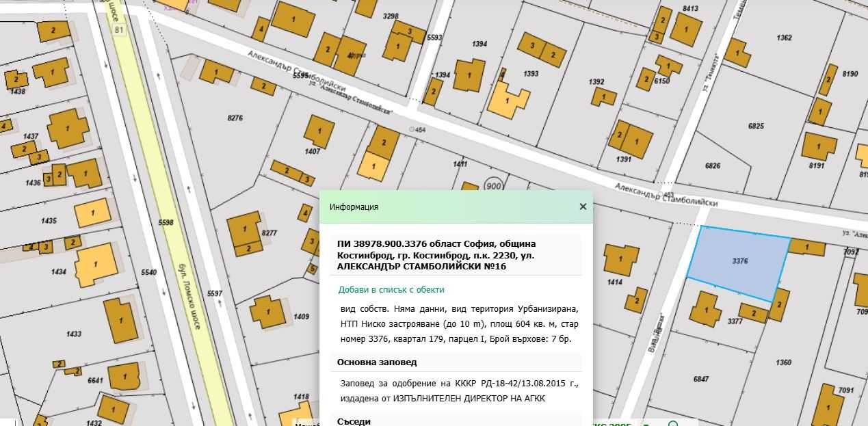Click the parcel label 1432
868x426 pixels.
coord(94,423)
